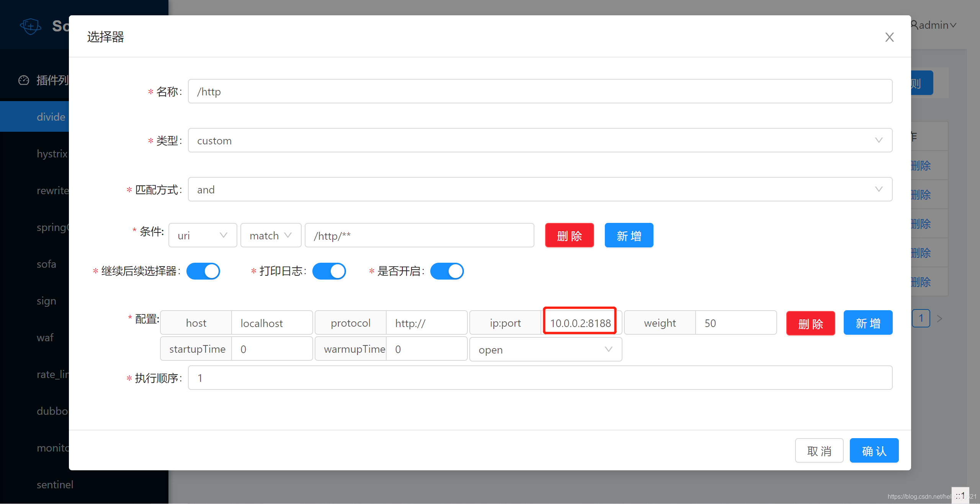Select sentinel plugin in sidebar
Image resolution: width=980 pixels, height=504 pixels.
55,484
